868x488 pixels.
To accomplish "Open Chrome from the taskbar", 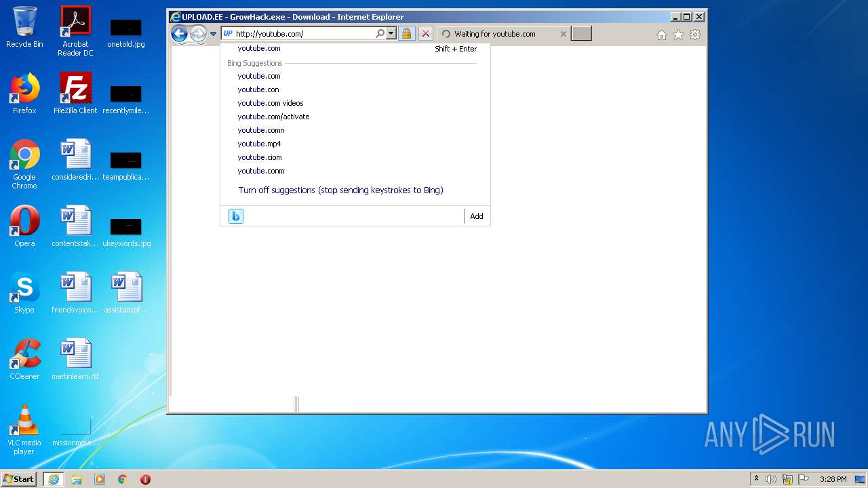I will point(123,479).
